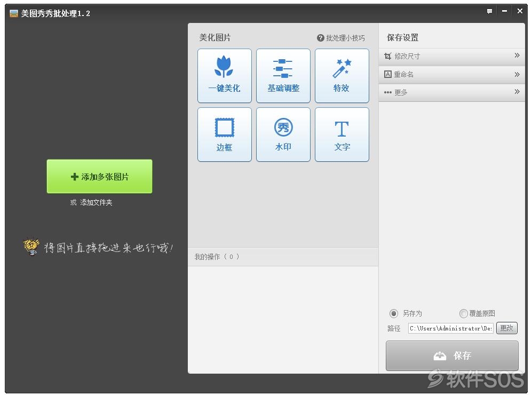This screenshot has height=395, width=532.
Task: Expand the 修改尺寸 resize section
Action: tap(451, 57)
